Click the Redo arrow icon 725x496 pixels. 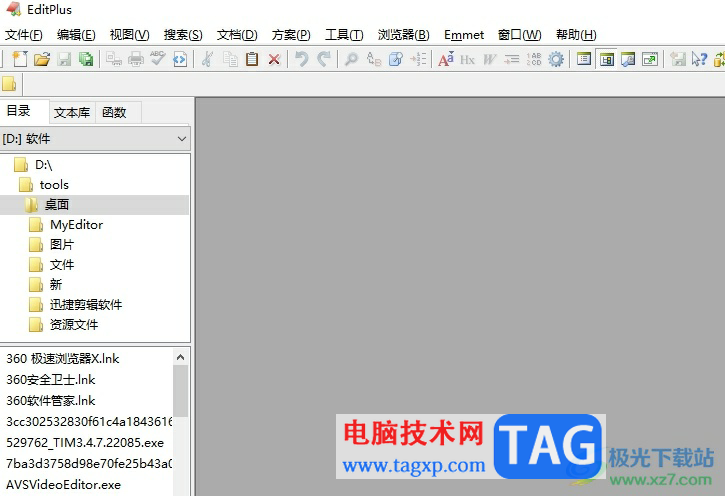pos(324,59)
